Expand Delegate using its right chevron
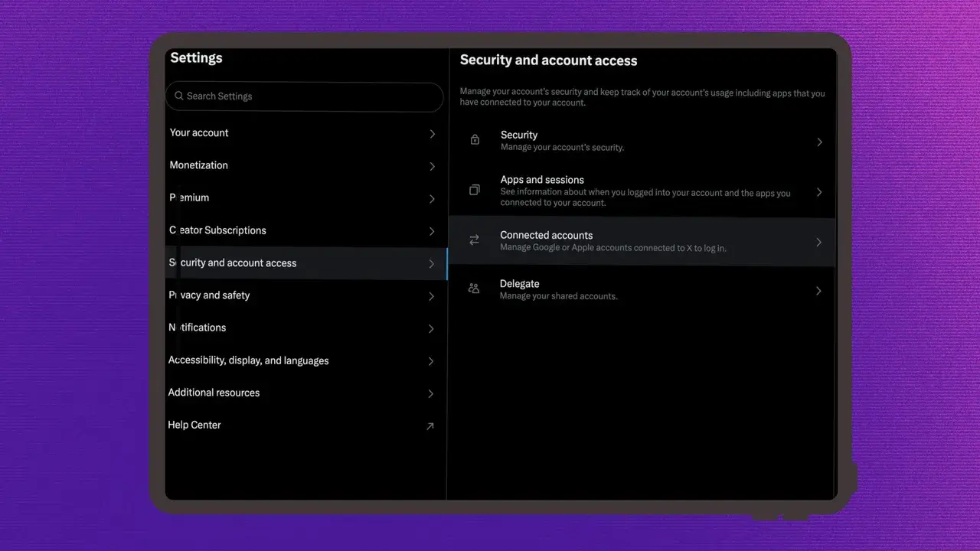 click(819, 291)
